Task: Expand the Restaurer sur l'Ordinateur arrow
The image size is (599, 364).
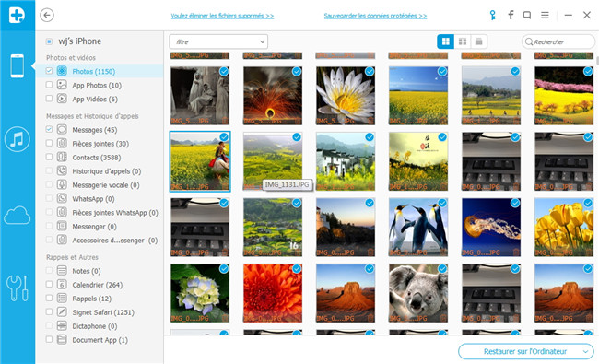Action: click(585, 351)
